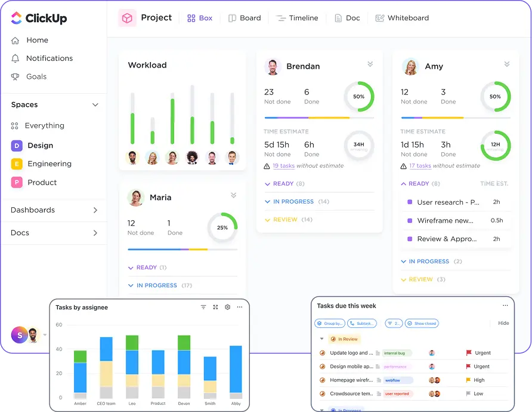The image size is (532, 412).
Task: Click the warning icon beside 19 tasks
Action: (267, 166)
